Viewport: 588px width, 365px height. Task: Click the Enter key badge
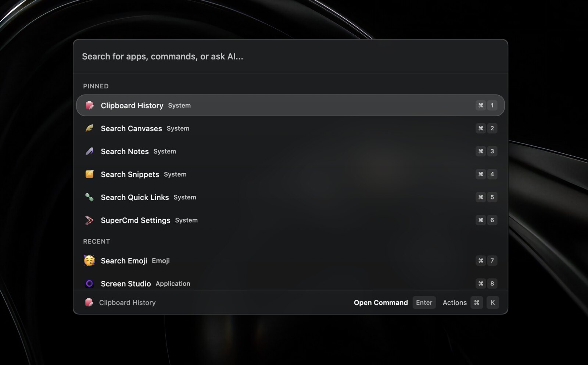[x=424, y=302]
